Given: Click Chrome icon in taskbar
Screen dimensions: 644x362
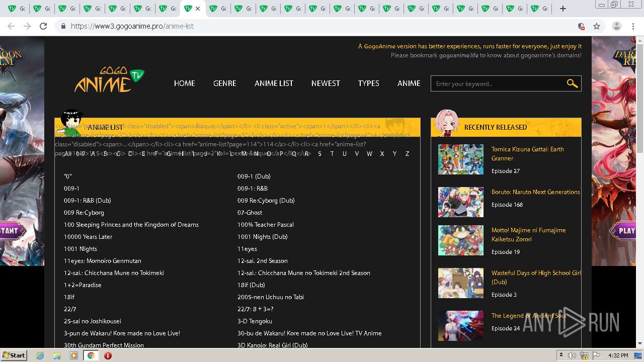Looking at the screenshot, I should 91,355.
